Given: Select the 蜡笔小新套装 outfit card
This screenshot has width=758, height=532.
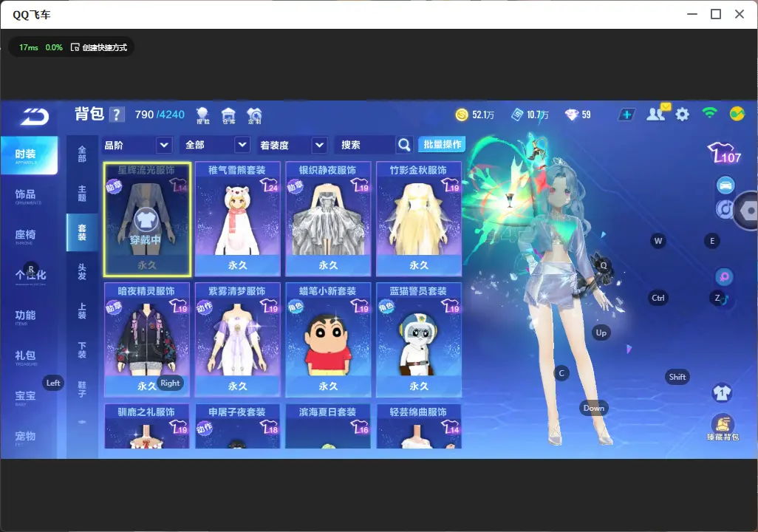Looking at the screenshot, I should click(x=328, y=340).
